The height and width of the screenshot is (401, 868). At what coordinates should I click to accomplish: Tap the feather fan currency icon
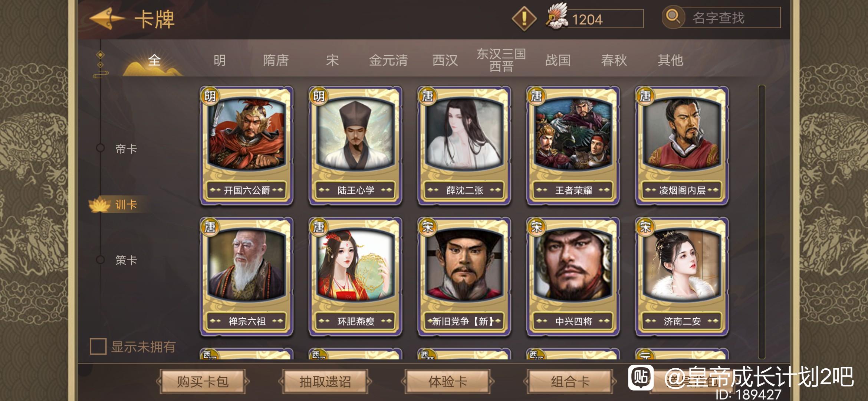point(557,17)
